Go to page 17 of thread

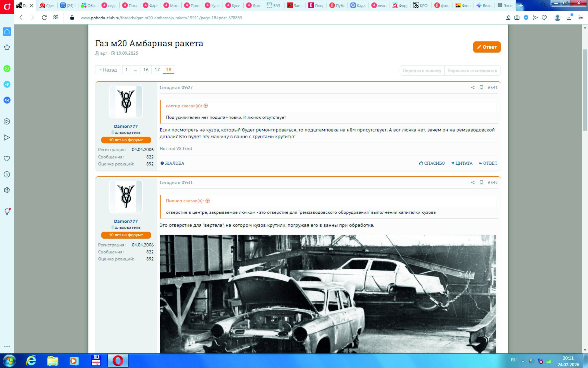click(157, 70)
